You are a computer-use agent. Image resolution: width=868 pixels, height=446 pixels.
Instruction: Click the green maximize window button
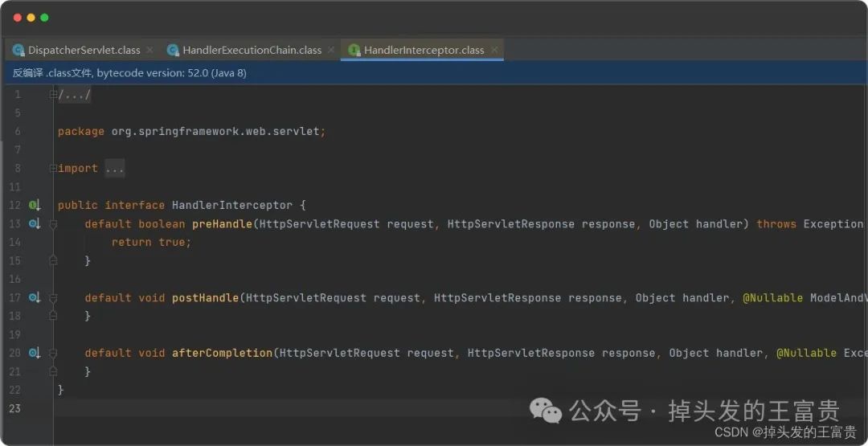tap(44, 18)
